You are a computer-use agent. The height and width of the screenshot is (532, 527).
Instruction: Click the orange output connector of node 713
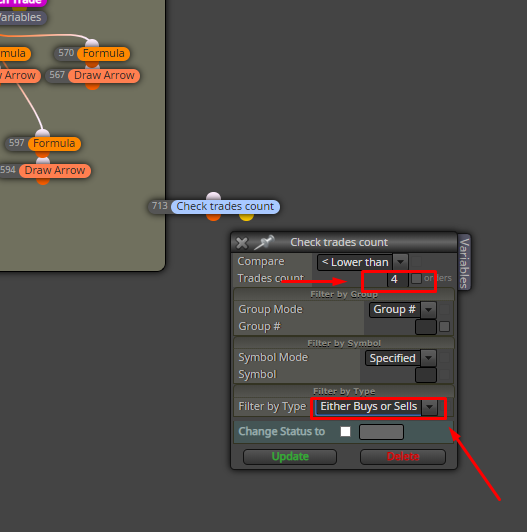(x=213, y=216)
